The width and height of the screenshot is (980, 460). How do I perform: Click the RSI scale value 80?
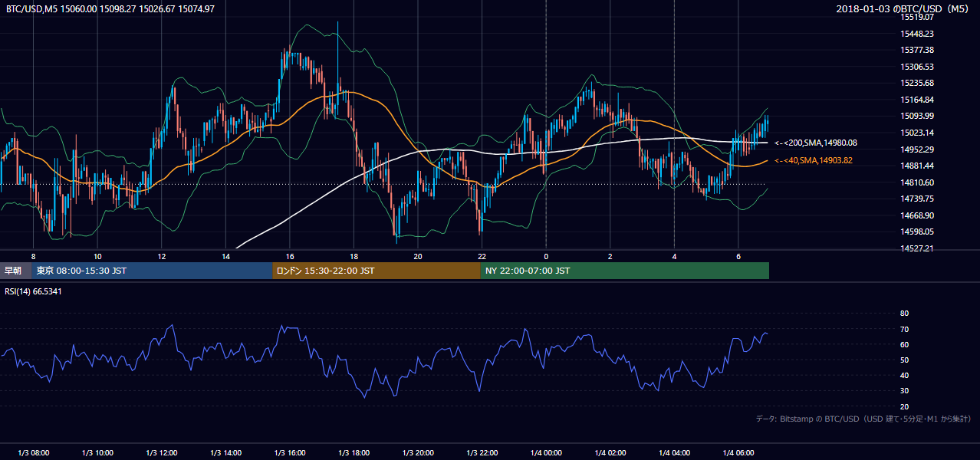904,314
